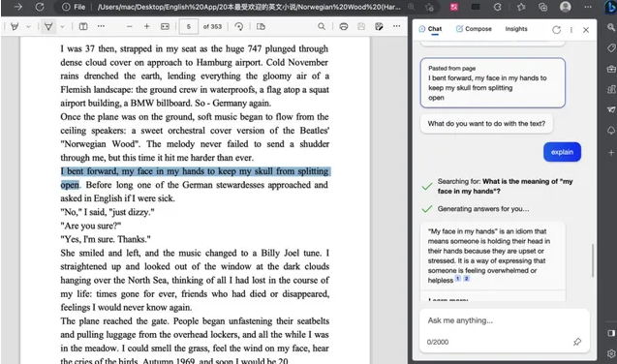Switch to the Compose tab

(474, 29)
